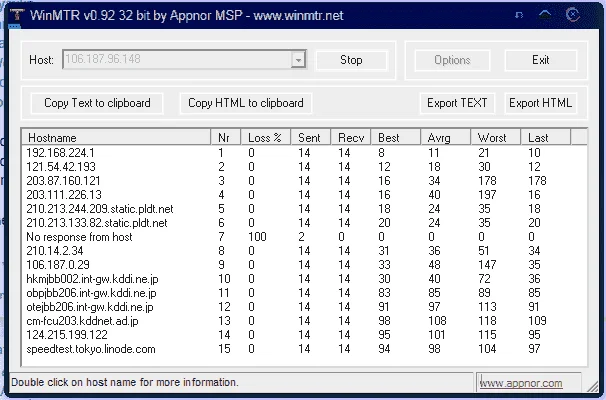Click Last value 109 in hop 13
606x400 pixels.
tap(537, 321)
